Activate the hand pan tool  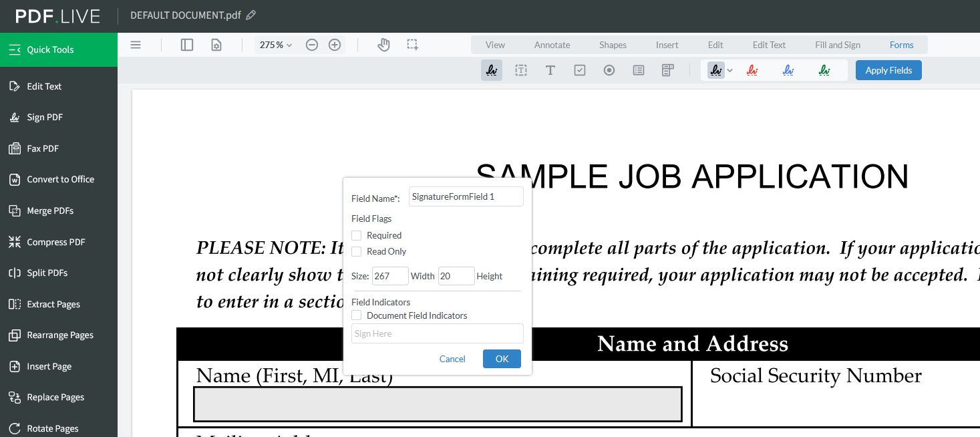click(383, 45)
